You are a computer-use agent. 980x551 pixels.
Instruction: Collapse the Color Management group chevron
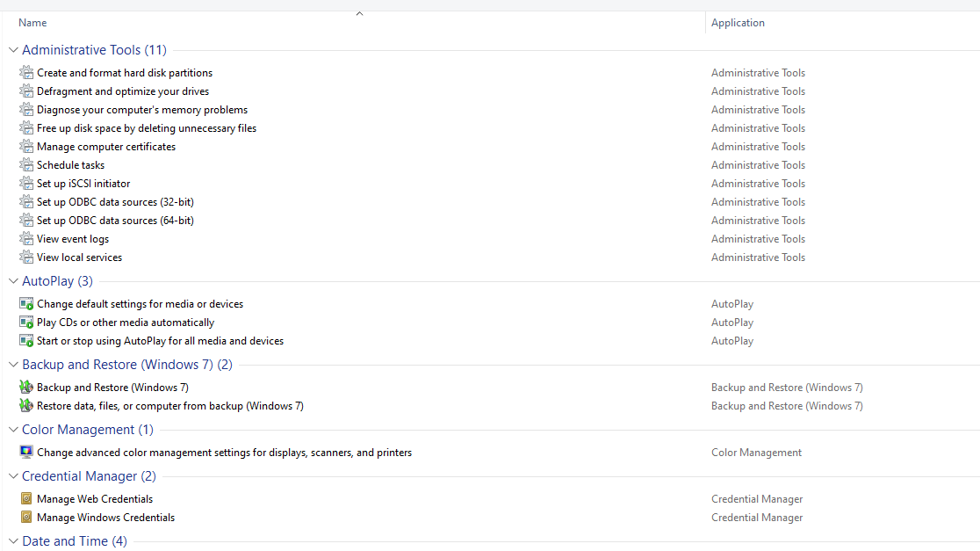[x=13, y=430]
